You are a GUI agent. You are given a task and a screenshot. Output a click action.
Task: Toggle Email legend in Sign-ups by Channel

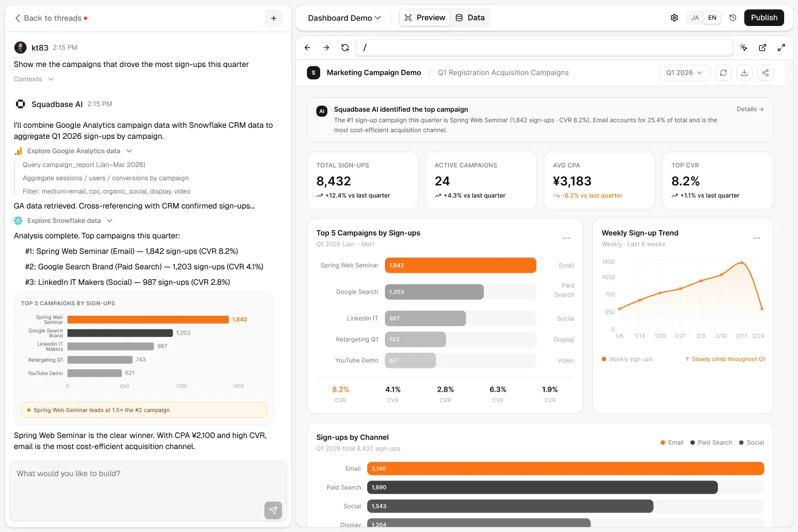tap(672, 442)
